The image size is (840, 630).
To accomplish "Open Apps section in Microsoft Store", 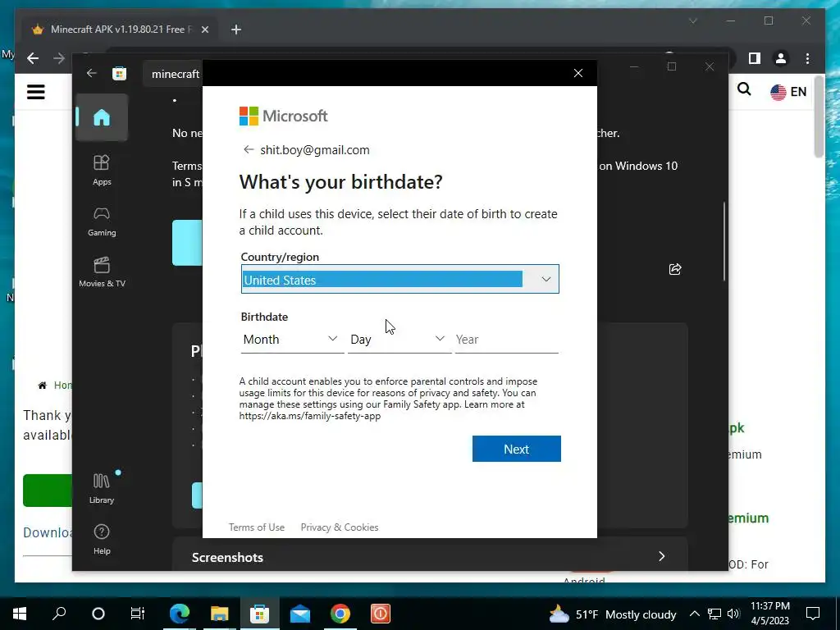I will [102, 171].
